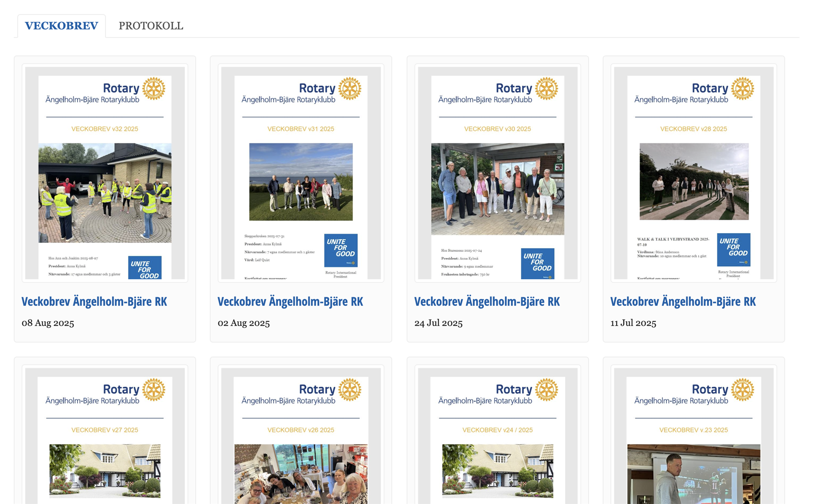Open the VECKOBREV v31 2025 newsletter thumbnail

click(301, 173)
